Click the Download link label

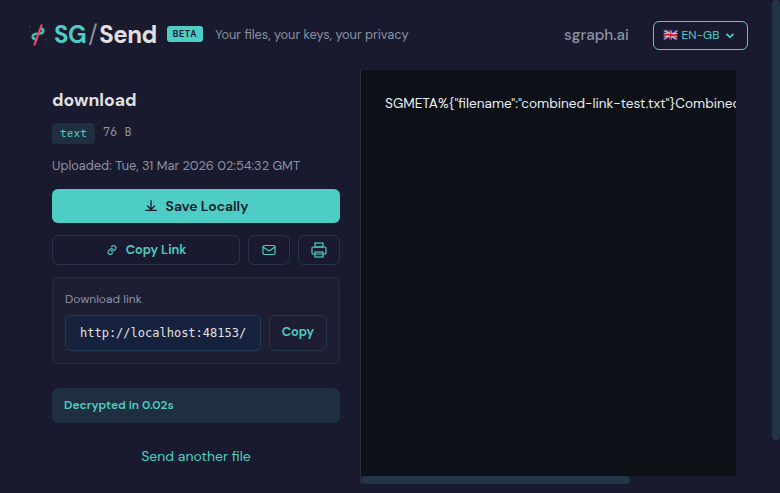103,299
